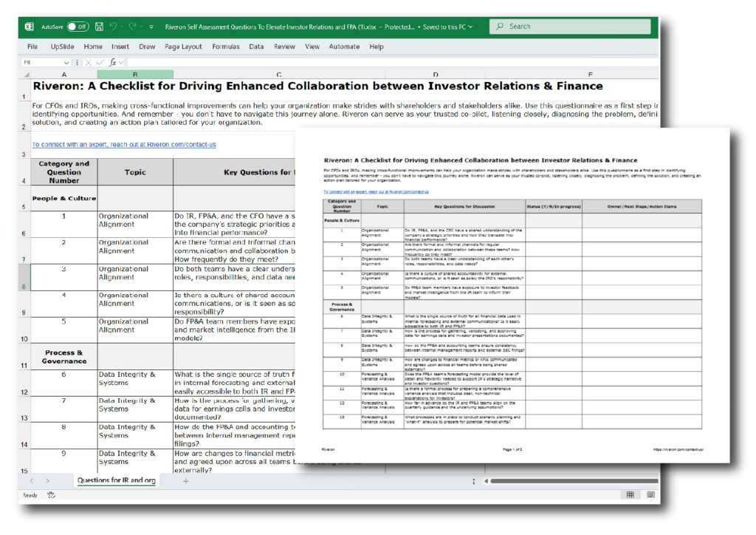756x535 pixels.
Task: Switch to the Home tab
Action: click(x=93, y=47)
